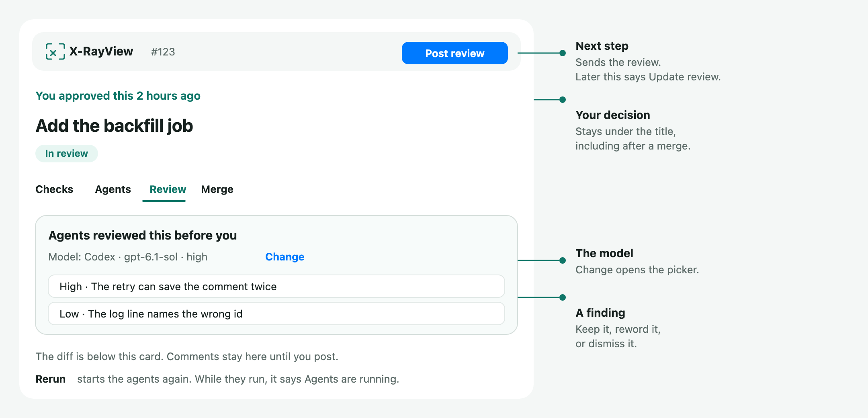The image size is (868, 418).
Task: Click the title Add the backfill job
Action: [114, 125]
